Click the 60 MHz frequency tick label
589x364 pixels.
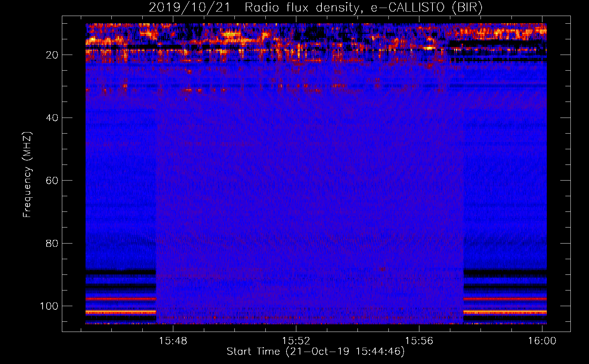click(x=52, y=181)
